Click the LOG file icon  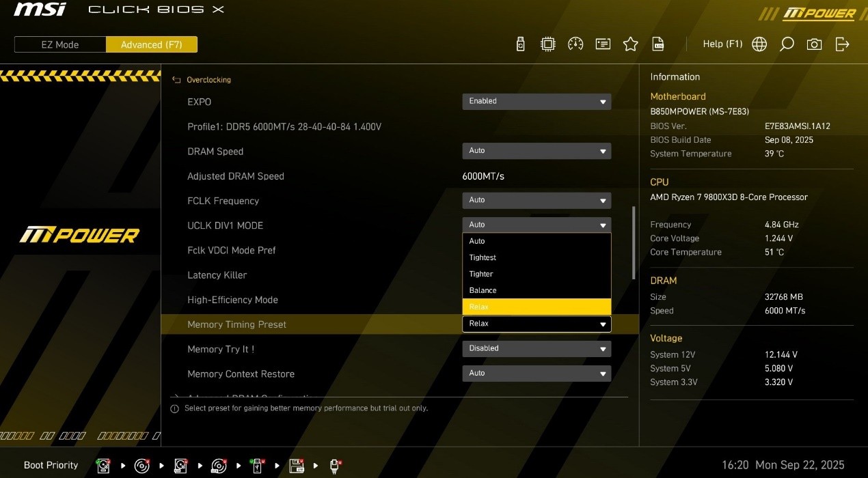(657, 44)
